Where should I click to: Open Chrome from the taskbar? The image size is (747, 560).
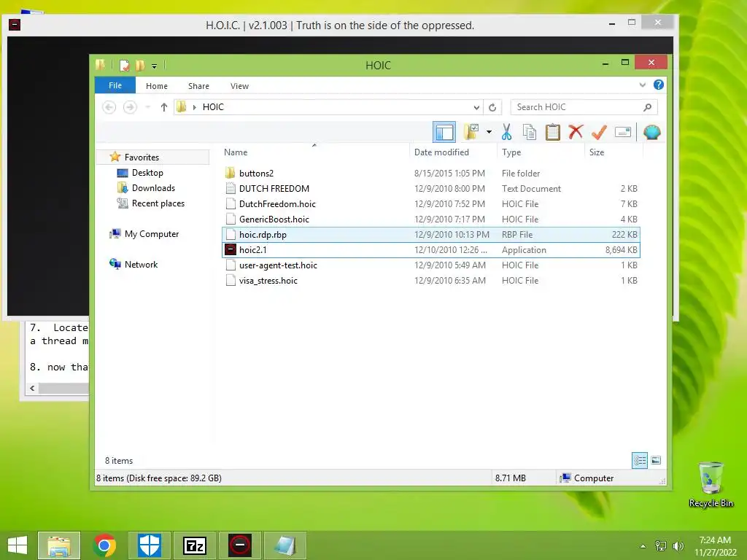point(105,545)
